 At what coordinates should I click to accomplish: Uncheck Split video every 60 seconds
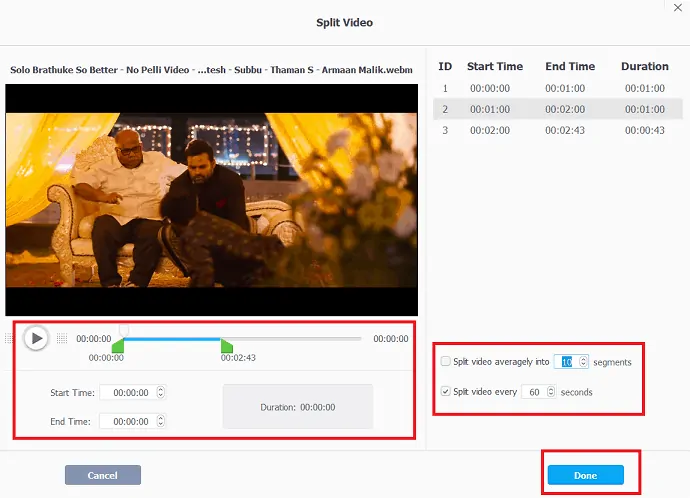tap(445, 391)
